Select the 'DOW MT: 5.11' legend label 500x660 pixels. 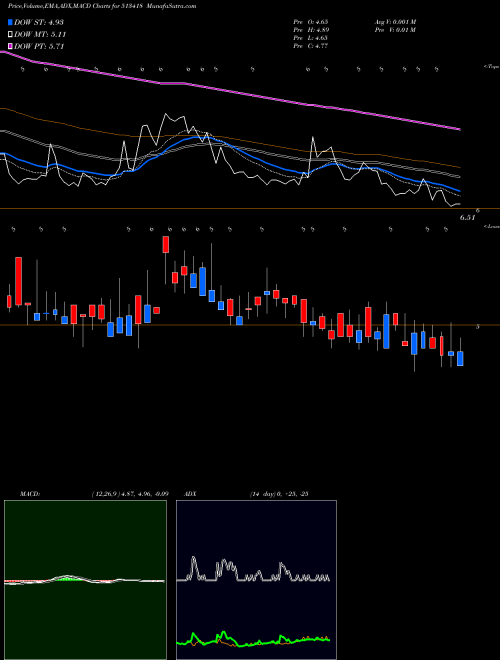pos(40,35)
